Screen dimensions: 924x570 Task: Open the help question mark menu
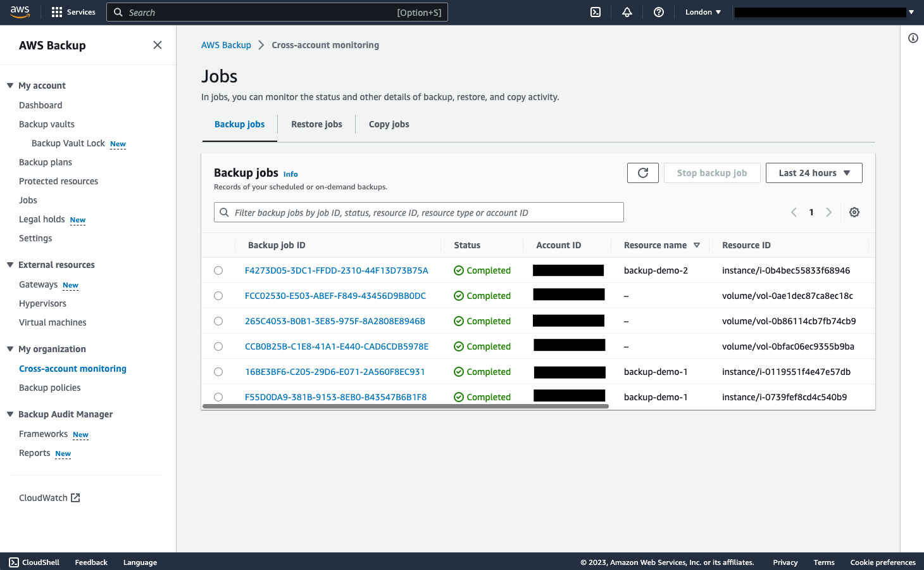tap(659, 12)
